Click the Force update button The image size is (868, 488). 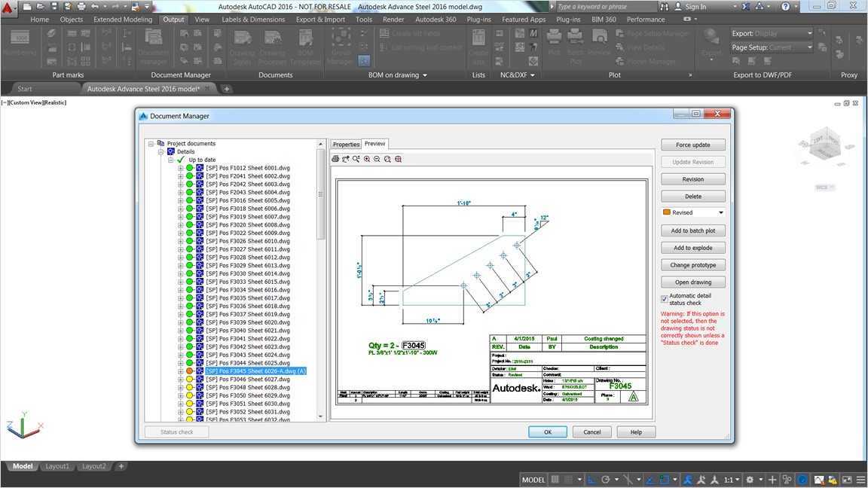[693, 145]
